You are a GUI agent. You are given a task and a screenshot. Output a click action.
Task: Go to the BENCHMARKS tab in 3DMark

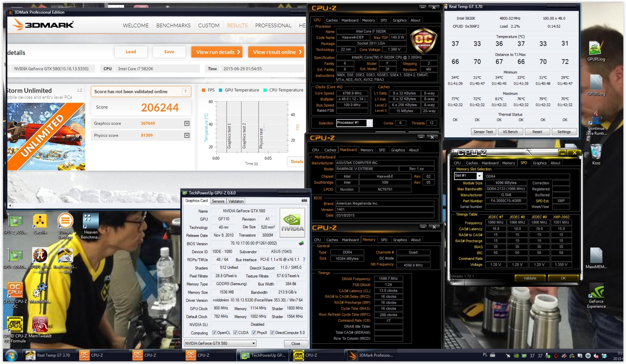[173, 25]
